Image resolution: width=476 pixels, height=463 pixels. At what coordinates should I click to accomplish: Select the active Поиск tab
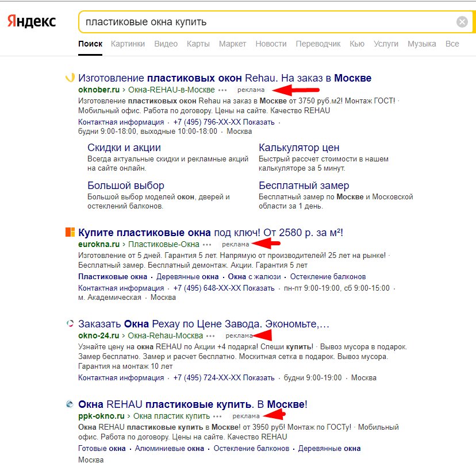click(x=90, y=44)
